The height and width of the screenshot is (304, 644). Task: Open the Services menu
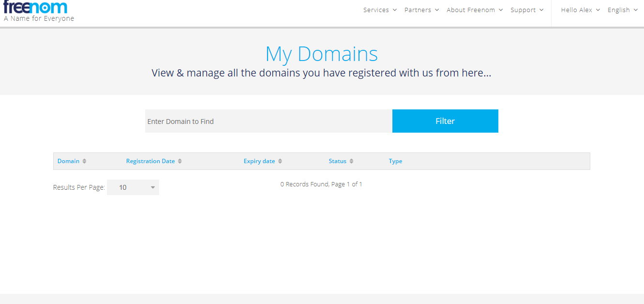coord(380,10)
